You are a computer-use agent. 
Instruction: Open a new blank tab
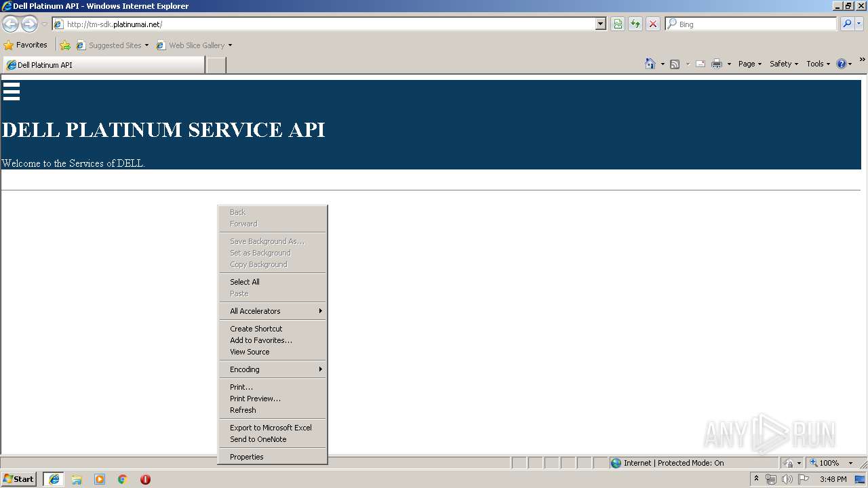point(216,65)
